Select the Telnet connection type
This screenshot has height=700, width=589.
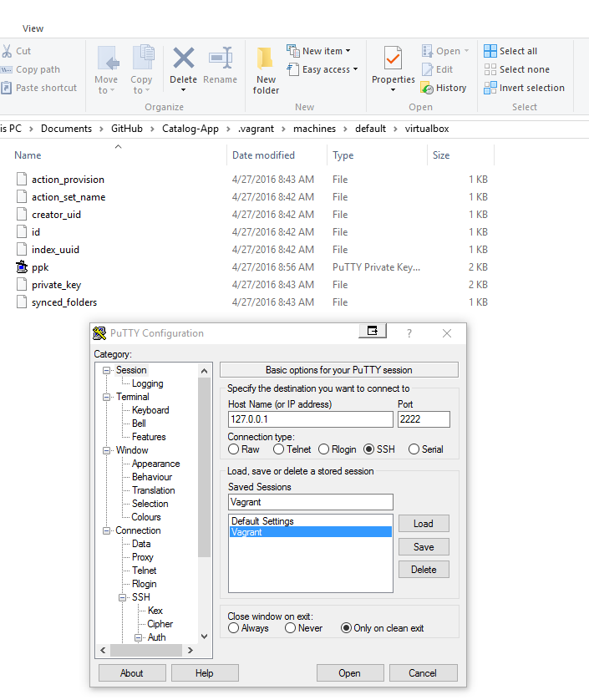(279, 449)
